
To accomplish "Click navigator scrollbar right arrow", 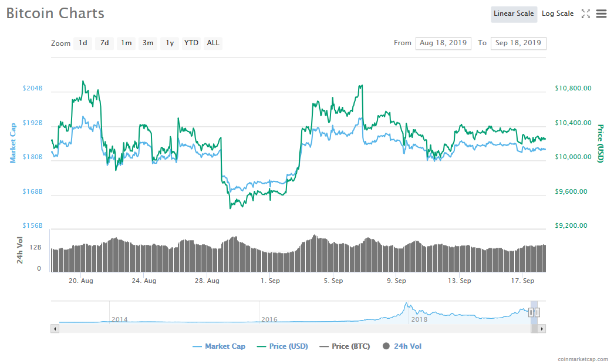I will tap(542, 329).
